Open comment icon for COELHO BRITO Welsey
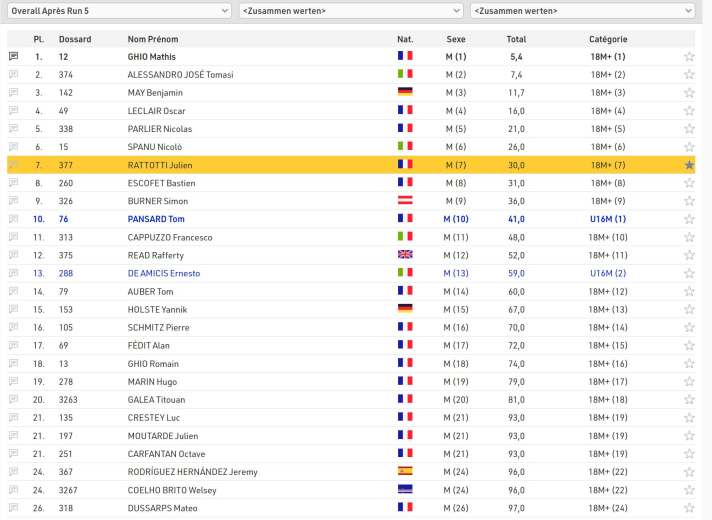Image resolution: width=712 pixels, height=520 pixels. pyautogui.click(x=14, y=490)
